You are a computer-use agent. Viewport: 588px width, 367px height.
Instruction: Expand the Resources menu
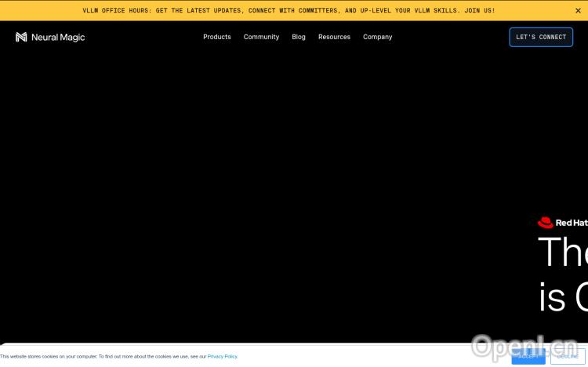point(334,37)
